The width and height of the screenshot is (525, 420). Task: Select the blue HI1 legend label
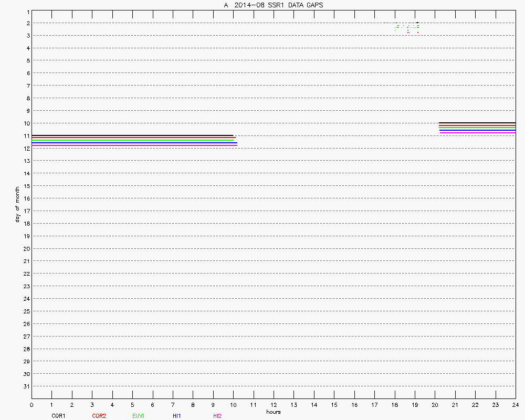tap(177, 416)
